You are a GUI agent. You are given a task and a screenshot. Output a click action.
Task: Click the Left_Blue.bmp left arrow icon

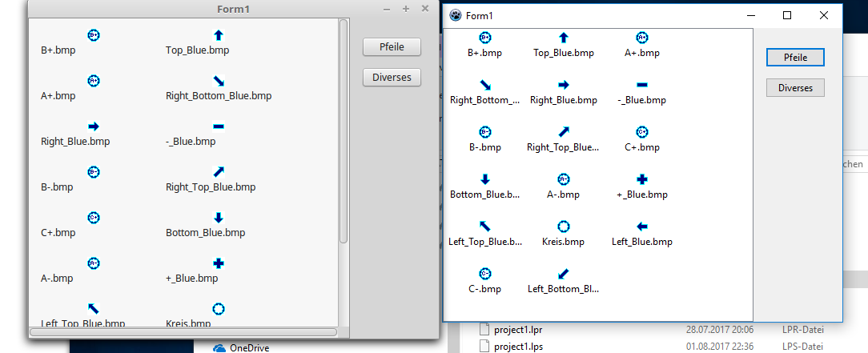point(641,227)
